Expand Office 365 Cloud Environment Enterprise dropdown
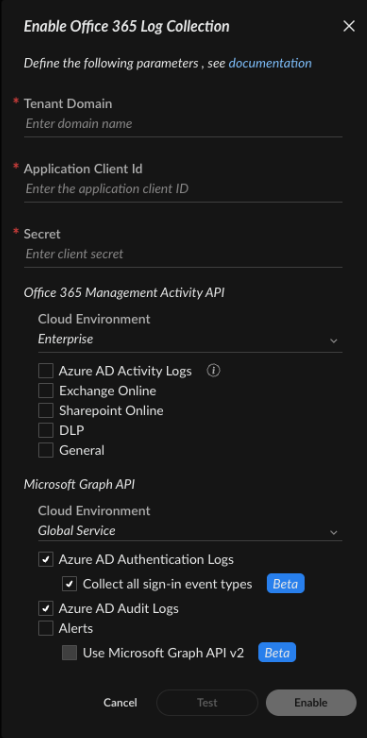 [190, 340]
